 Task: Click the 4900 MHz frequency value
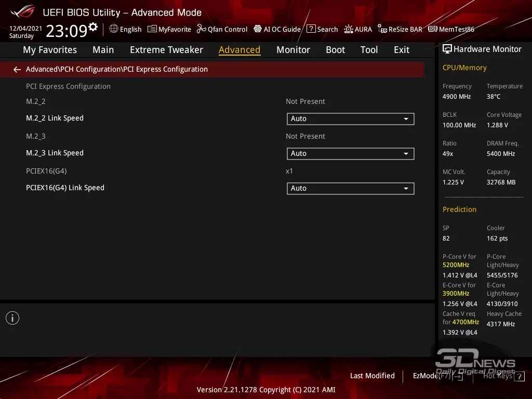tap(457, 97)
